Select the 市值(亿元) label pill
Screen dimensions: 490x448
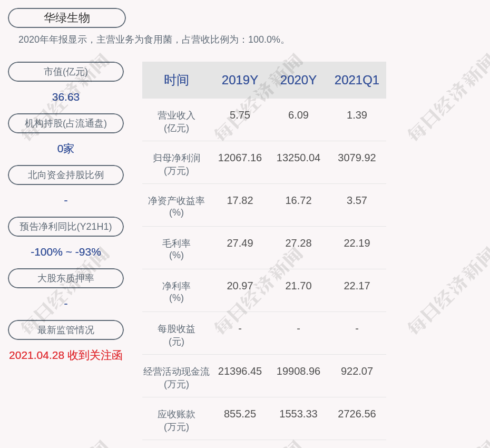[66, 72]
